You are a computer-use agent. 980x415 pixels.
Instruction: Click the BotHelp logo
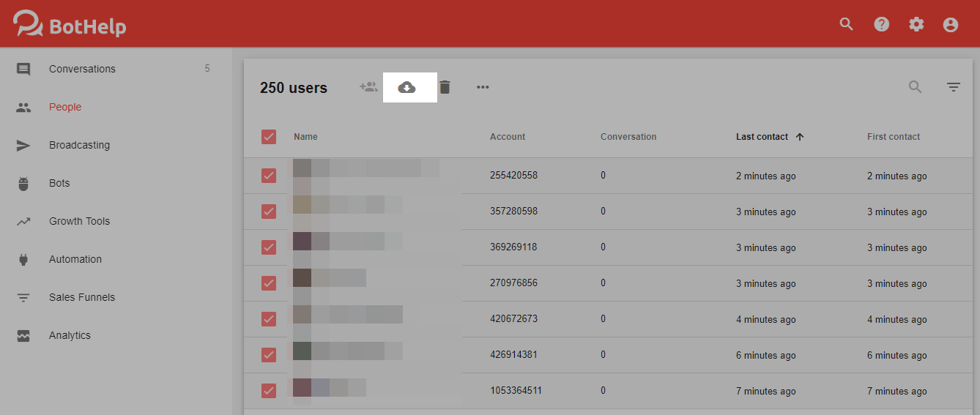(70, 24)
